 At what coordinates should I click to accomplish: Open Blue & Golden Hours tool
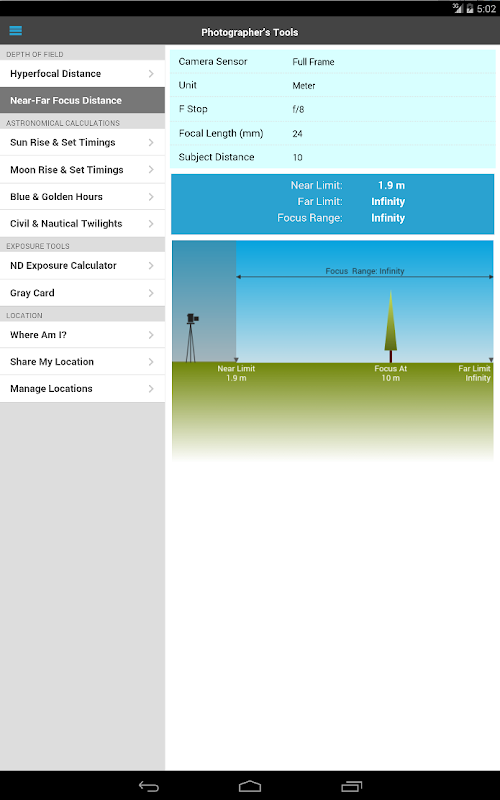pyautogui.click(x=82, y=196)
